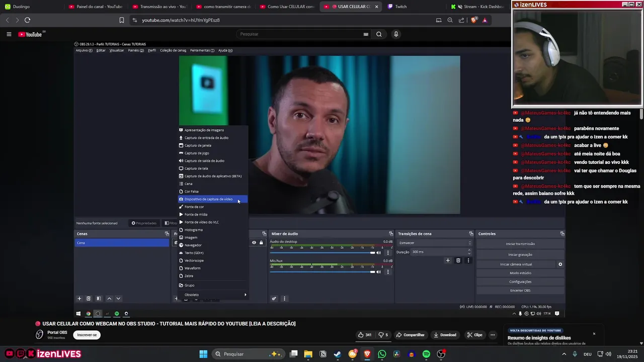Toggle source visibility eye icon
The height and width of the screenshot is (362, 644).
point(254,243)
